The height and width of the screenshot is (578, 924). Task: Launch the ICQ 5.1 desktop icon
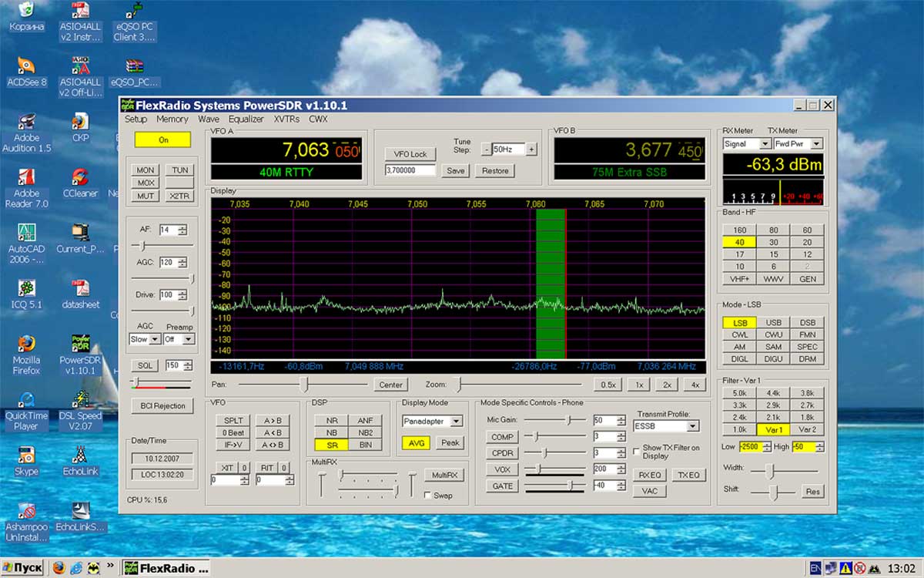point(26,289)
